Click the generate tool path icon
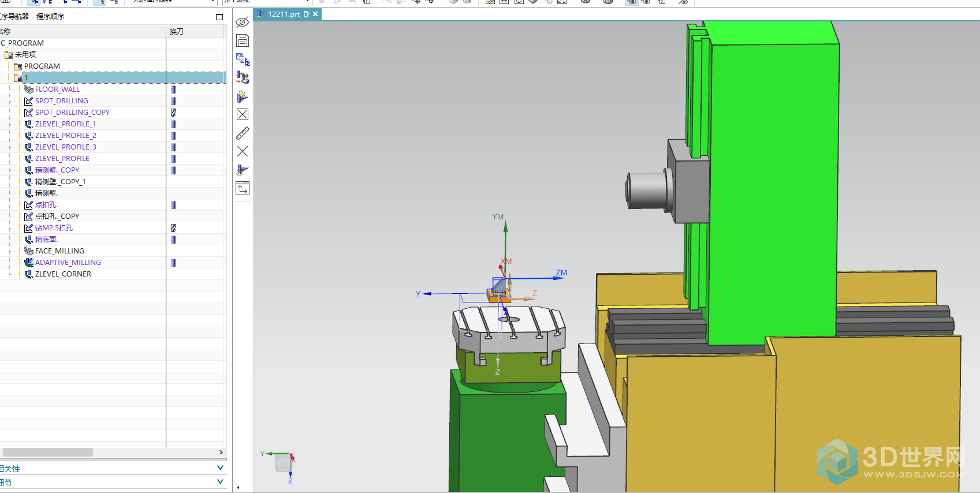The image size is (980, 493). tap(243, 170)
